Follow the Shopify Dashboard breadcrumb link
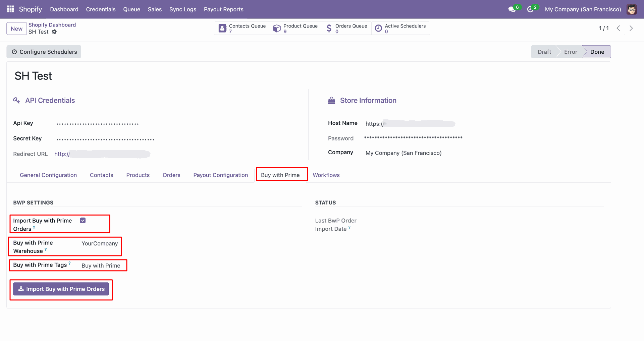 click(x=52, y=25)
